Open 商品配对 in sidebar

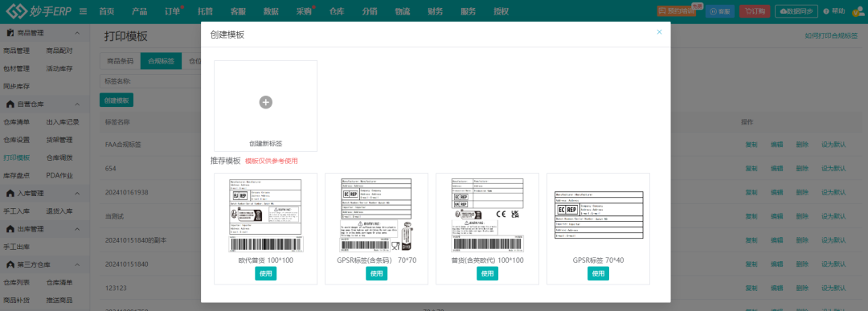pos(59,51)
